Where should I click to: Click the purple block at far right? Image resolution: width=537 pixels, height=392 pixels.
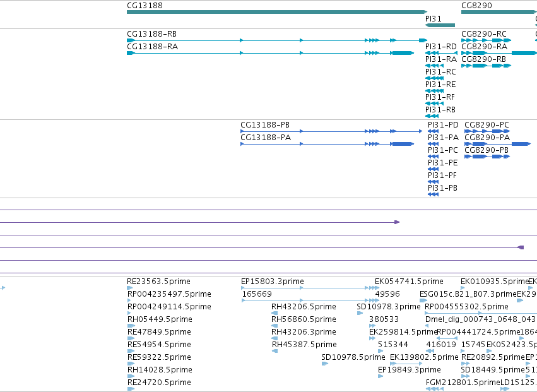521,247
